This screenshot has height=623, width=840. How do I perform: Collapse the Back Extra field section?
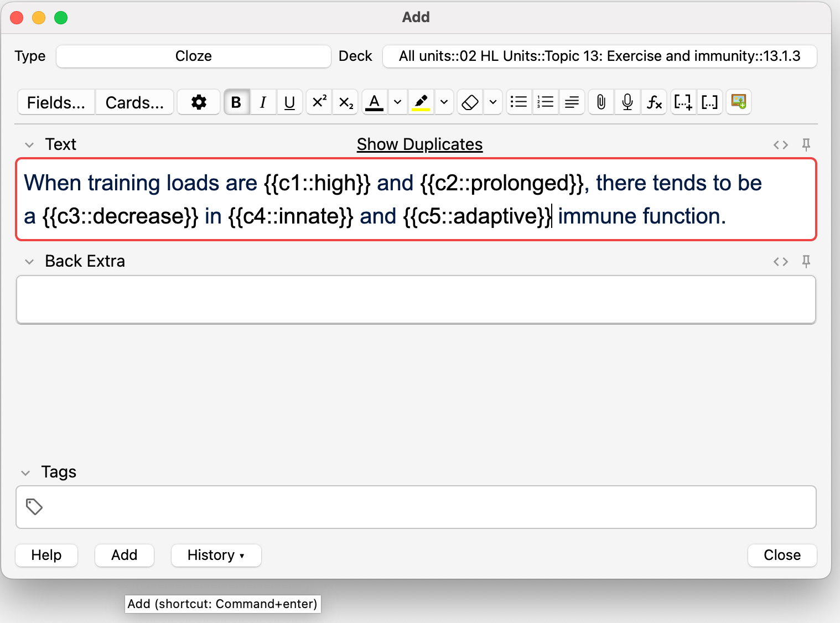pos(29,262)
